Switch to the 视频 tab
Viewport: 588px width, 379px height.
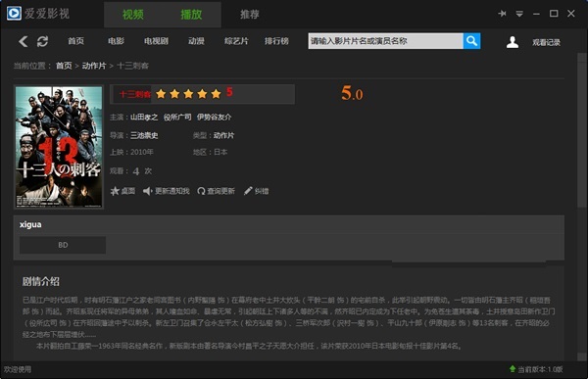point(133,15)
